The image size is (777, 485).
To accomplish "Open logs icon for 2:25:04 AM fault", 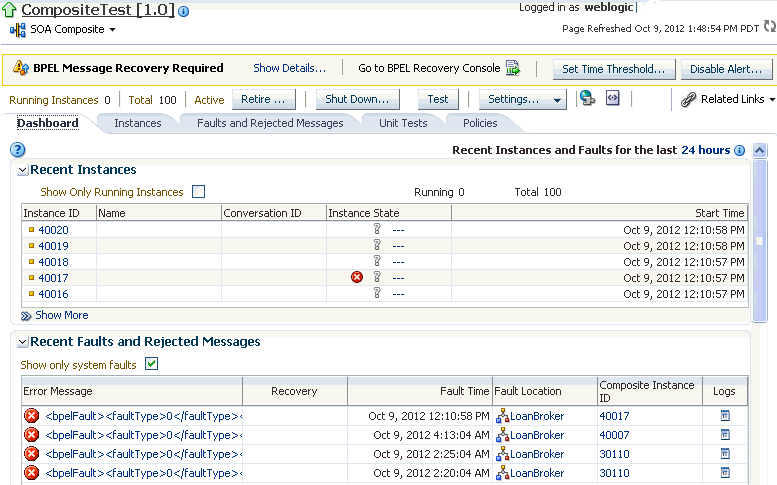I will (725, 453).
